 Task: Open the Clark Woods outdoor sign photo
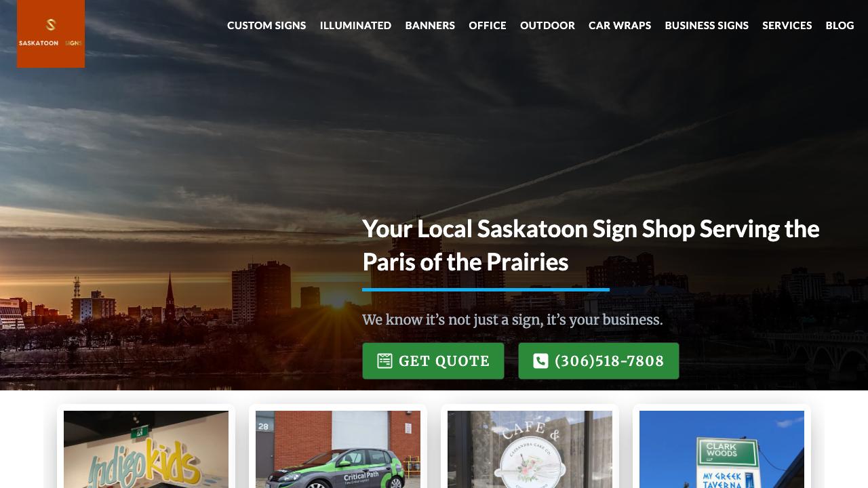(x=722, y=449)
